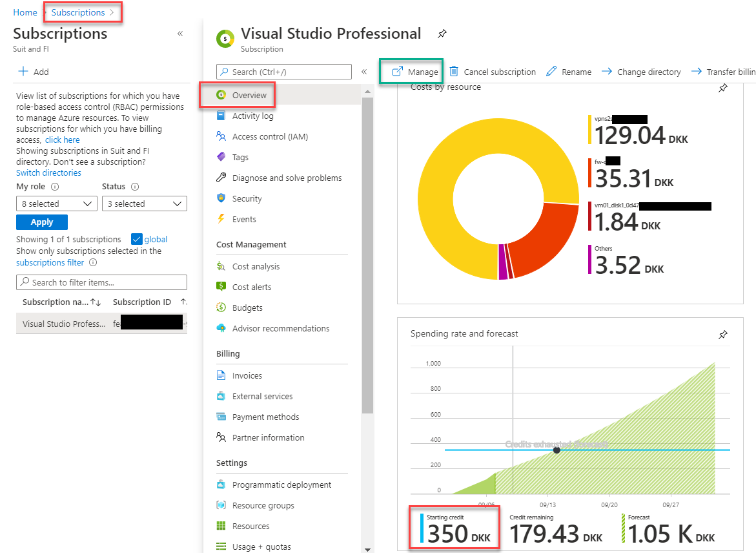Viewport: 756px width, 553px height.
Task: Collapse the Subscriptions panel
Action: click(180, 33)
